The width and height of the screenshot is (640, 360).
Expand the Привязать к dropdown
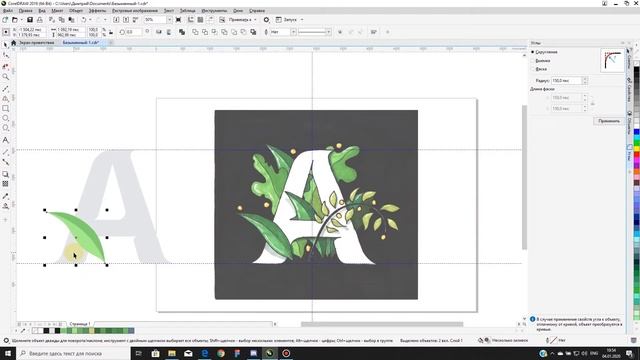pos(255,20)
